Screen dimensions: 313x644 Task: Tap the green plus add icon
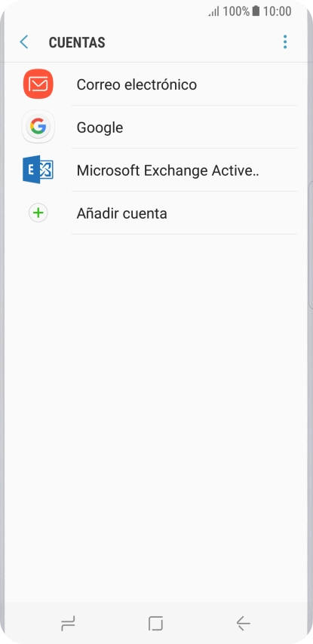pyautogui.click(x=38, y=213)
